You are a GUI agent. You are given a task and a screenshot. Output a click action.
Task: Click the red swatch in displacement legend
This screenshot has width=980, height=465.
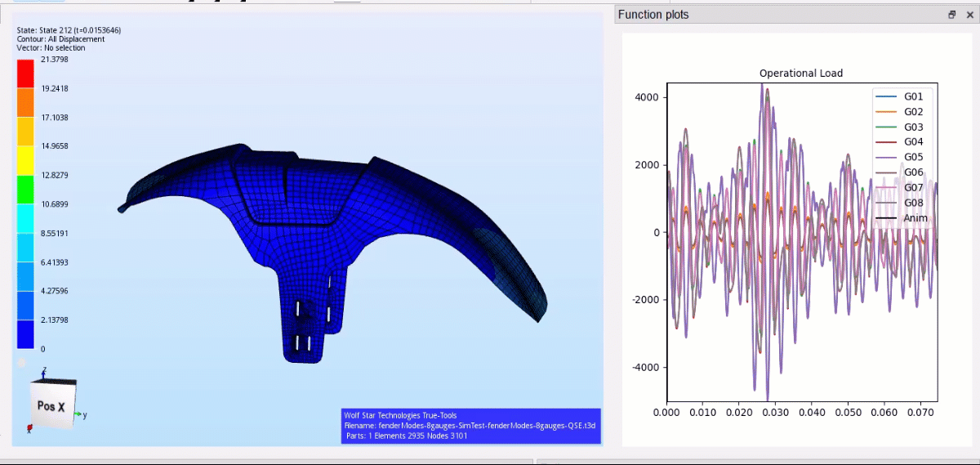pyautogui.click(x=25, y=74)
